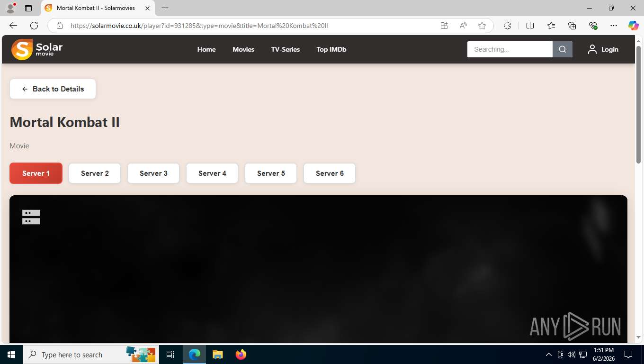Click the Mortal Kombat II heading
This screenshot has height=364, width=644.
64,122
